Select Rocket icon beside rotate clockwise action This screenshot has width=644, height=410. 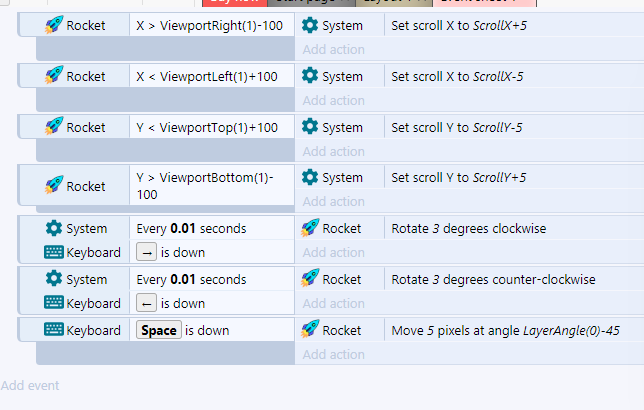point(310,228)
